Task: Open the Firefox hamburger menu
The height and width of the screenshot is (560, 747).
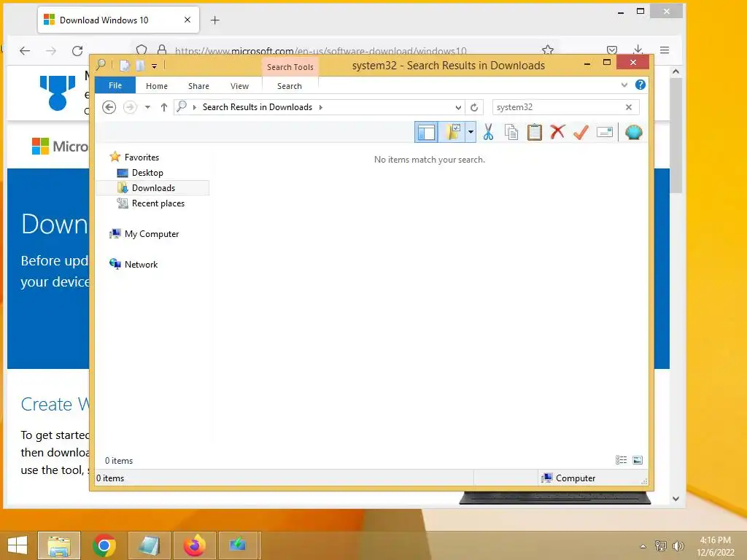Action: coord(665,50)
